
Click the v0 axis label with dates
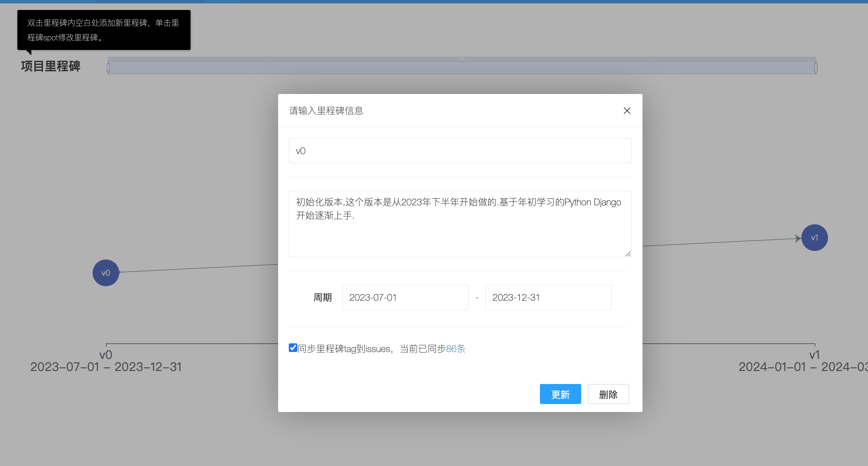coord(106,361)
